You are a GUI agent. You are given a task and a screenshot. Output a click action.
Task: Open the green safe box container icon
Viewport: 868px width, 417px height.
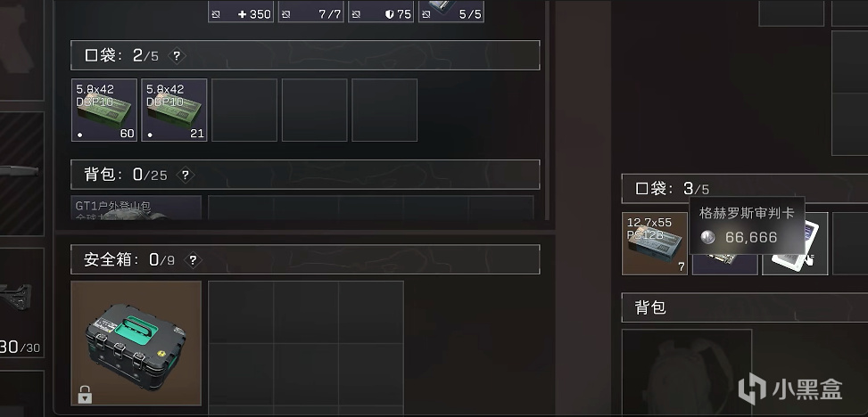(136, 343)
